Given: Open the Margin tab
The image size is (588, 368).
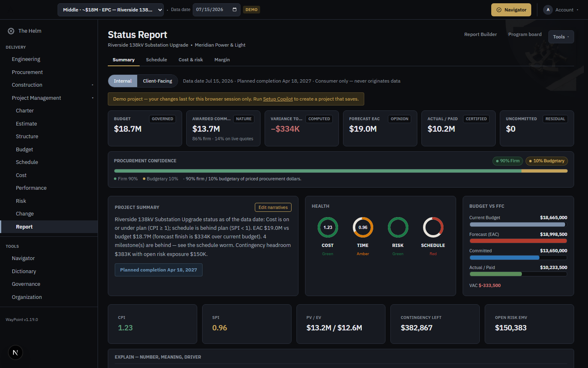Looking at the screenshot, I should pyautogui.click(x=222, y=60).
